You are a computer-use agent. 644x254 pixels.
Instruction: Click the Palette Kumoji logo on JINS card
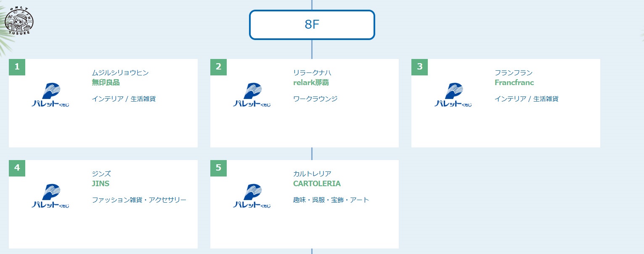tap(50, 195)
